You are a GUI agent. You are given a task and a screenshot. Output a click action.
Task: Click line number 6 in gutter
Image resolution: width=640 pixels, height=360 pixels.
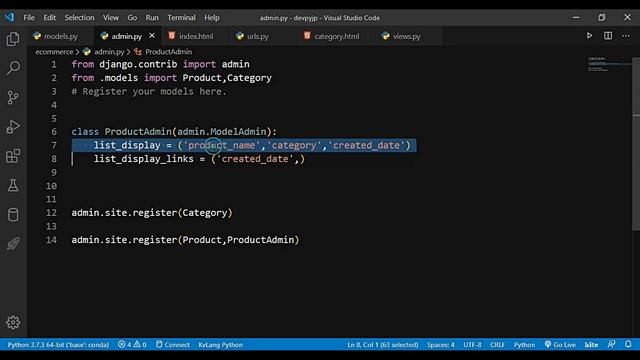54,132
